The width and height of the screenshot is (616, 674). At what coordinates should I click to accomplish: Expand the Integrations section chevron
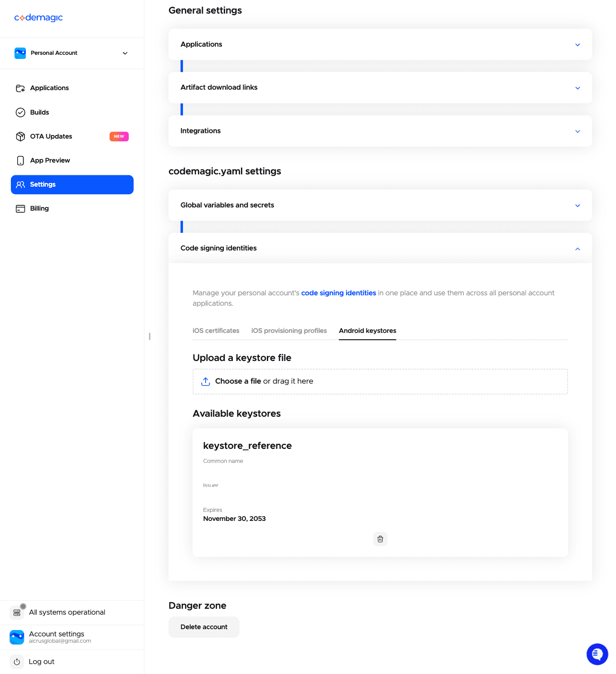577,131
